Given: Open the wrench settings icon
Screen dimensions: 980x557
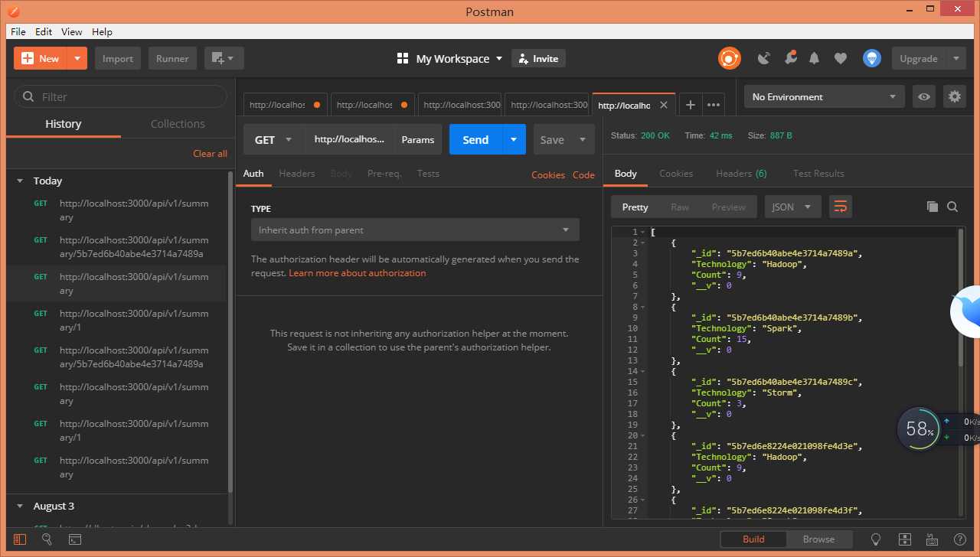Looking at the screenshot, I should point(790,58).
